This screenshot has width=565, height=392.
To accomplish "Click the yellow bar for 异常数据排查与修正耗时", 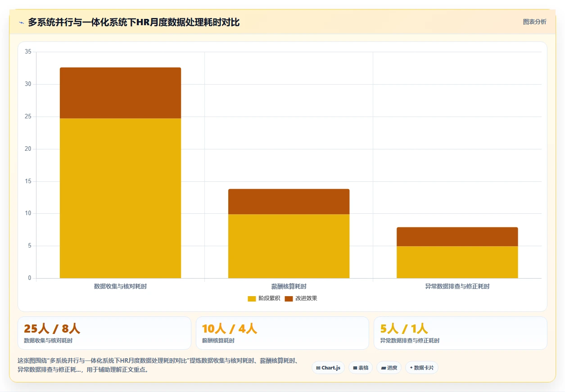I will click(457, 262).
